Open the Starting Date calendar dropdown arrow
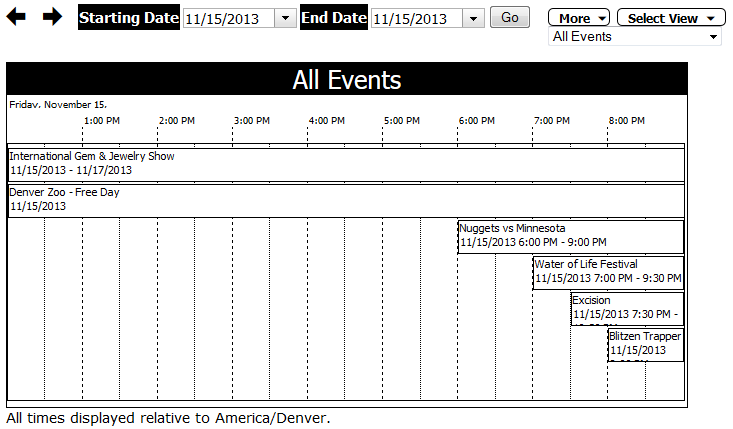The width and height of the screenshot is (733, 429). pyautogui.click(x=285, y=19)
